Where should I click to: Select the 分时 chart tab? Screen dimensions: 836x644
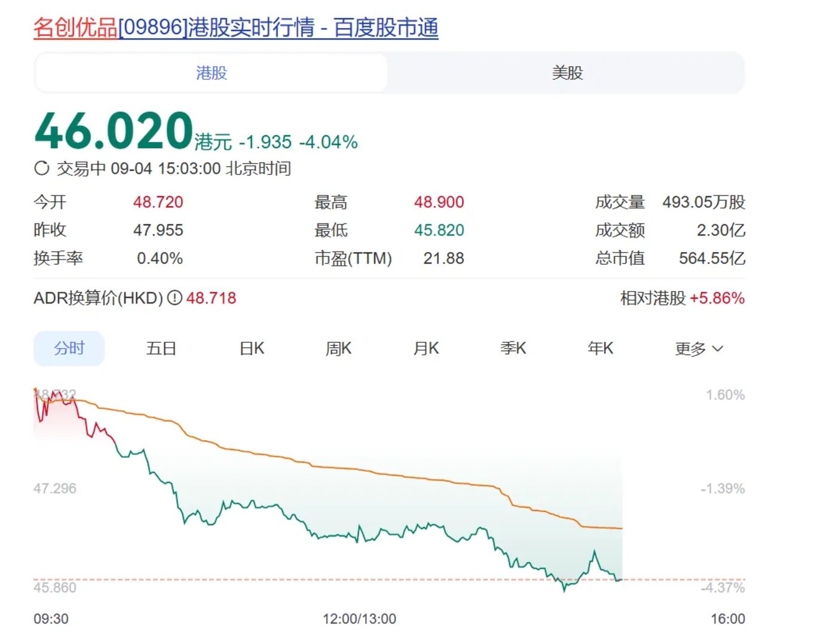coord(69,348)
